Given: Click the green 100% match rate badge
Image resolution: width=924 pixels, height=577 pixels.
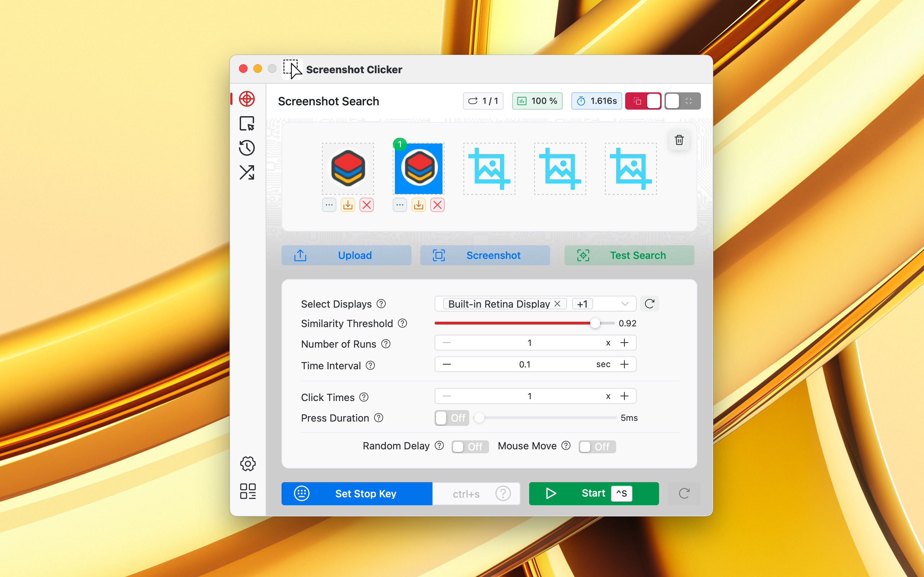Looking at the screenshot, I should tap(537, 101).
